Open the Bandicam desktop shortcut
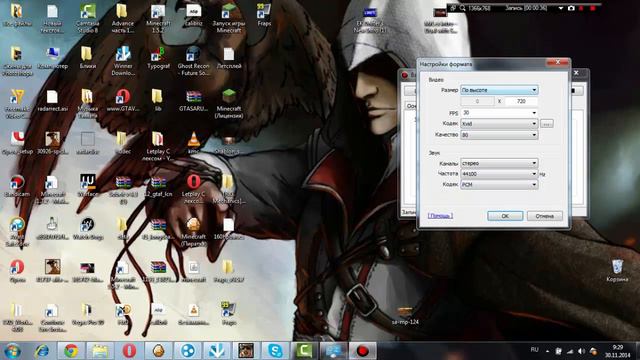Screen dimensions: 640x360 [17, 186]
